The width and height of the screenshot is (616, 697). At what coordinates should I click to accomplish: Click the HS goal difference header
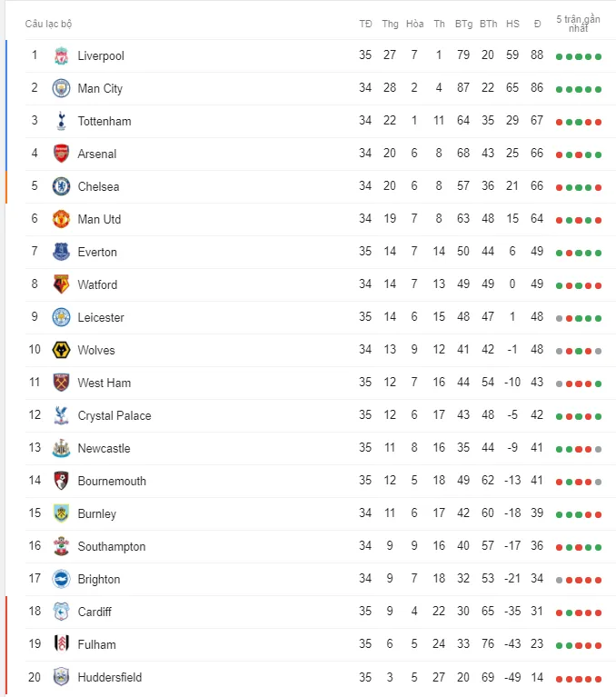pos(512,24)
